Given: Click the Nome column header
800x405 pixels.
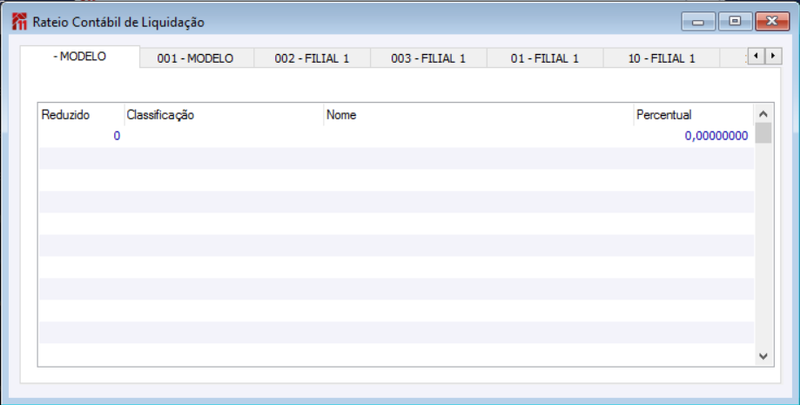Looking at the screenshot, I should [478, 115].
